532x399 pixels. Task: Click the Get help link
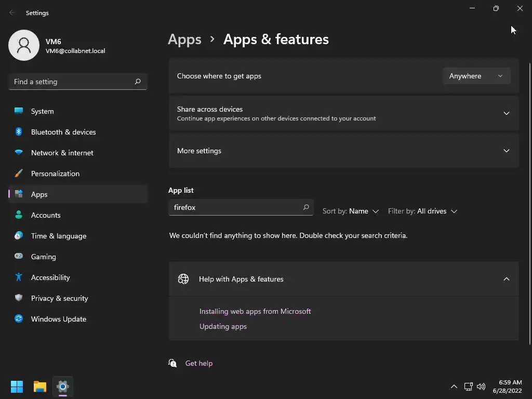click(x=199, y=363)
